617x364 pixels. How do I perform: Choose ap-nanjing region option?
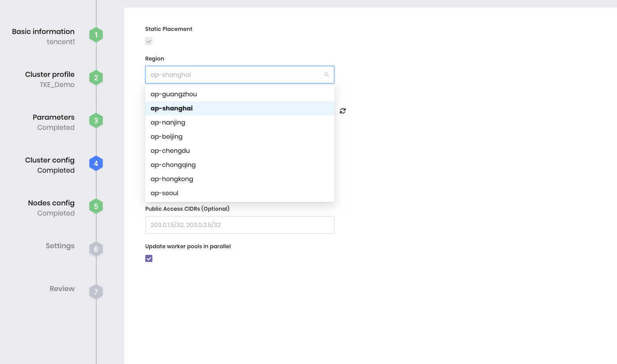(168, 122)
